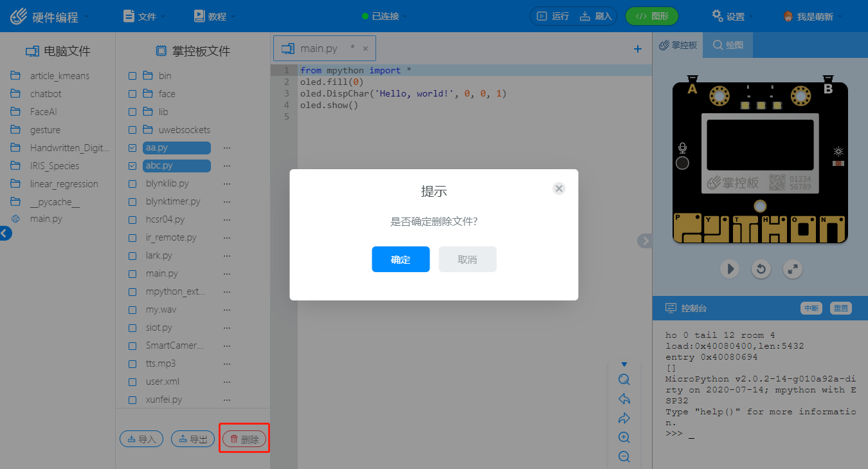Uncheck the abc.py checkbox

pos(132,166)
